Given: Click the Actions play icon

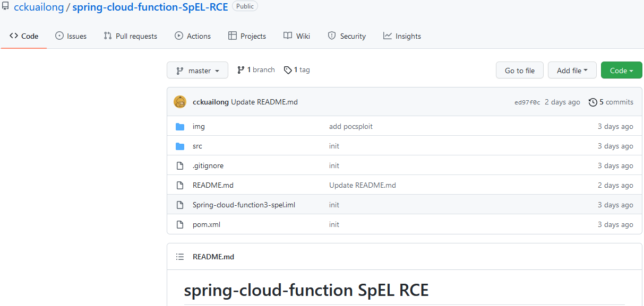Looking at the screenshot, I should point(179,36).
